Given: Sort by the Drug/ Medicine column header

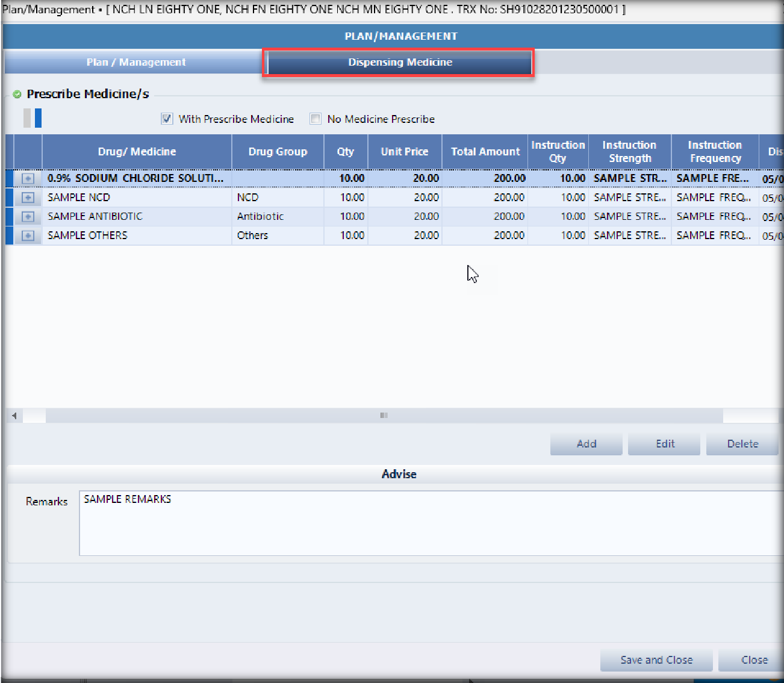Looking at the screenshot, I should tap(137, 152).
